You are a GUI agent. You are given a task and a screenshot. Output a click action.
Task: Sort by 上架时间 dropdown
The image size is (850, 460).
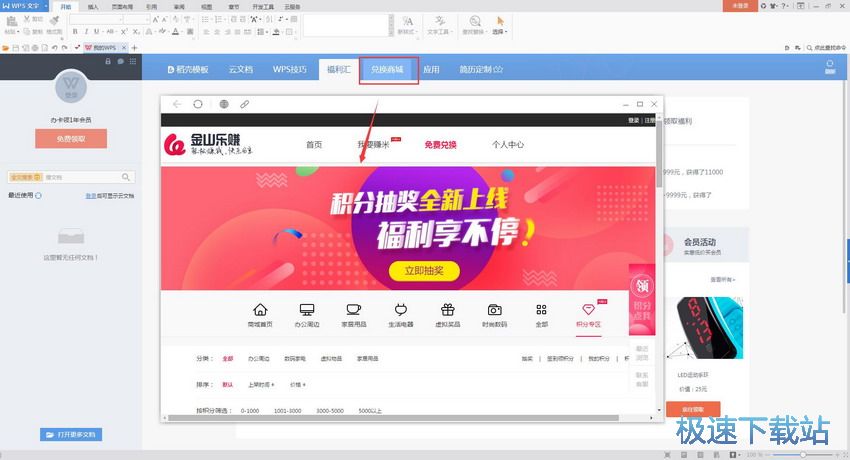[261, 385]
